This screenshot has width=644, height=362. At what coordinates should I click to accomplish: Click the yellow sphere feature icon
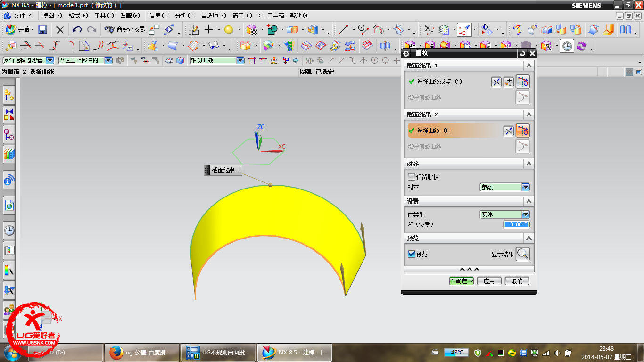tap(229, 30)
